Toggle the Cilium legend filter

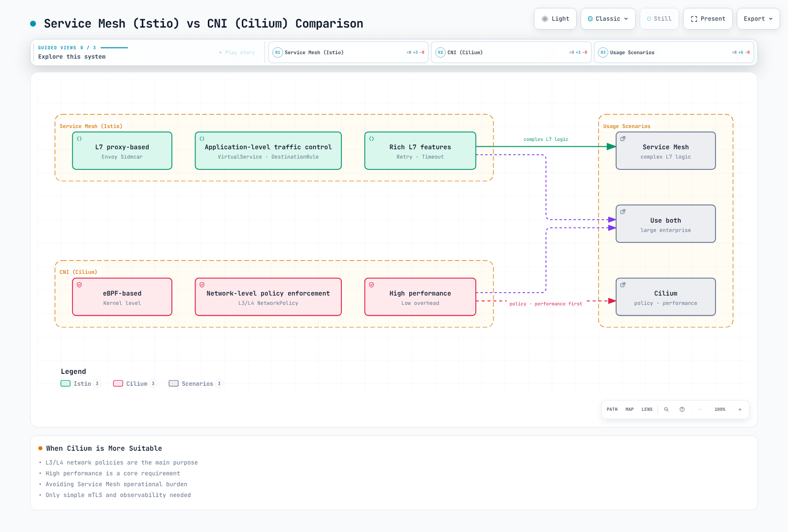click(x=135, y=384)
